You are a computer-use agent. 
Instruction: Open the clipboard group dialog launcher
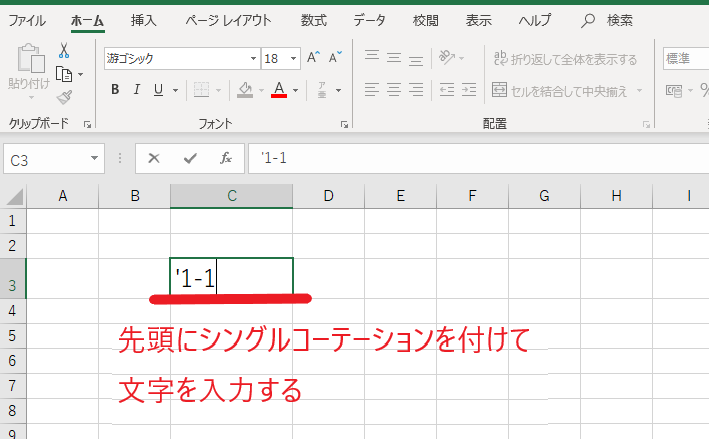87,124
